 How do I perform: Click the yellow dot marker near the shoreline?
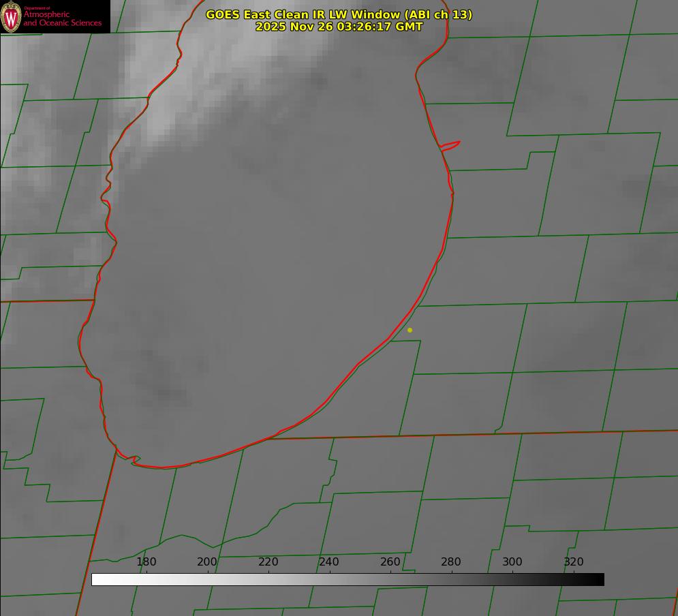[410, 330]
